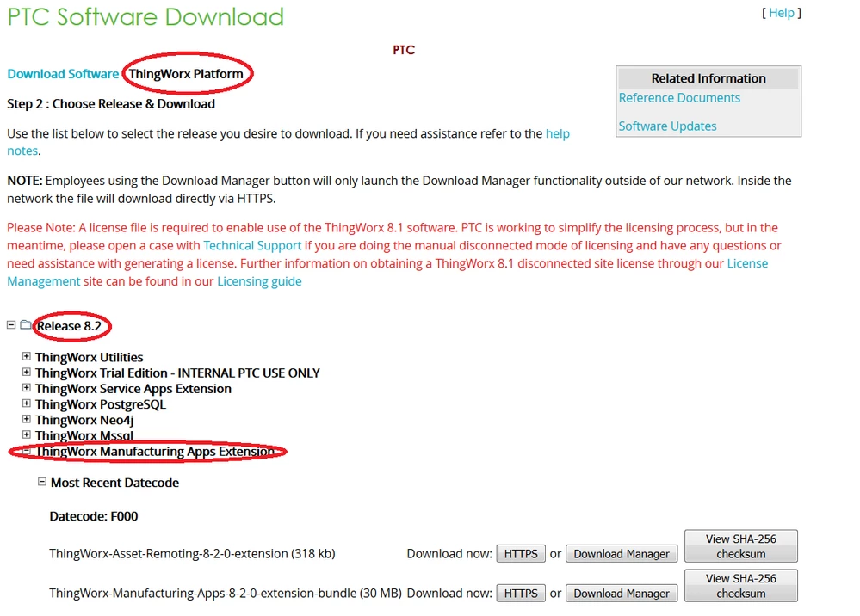Expand ThingWorx Service Apps Extension
This screenshot has width=860, height=616.
[26, 388]
